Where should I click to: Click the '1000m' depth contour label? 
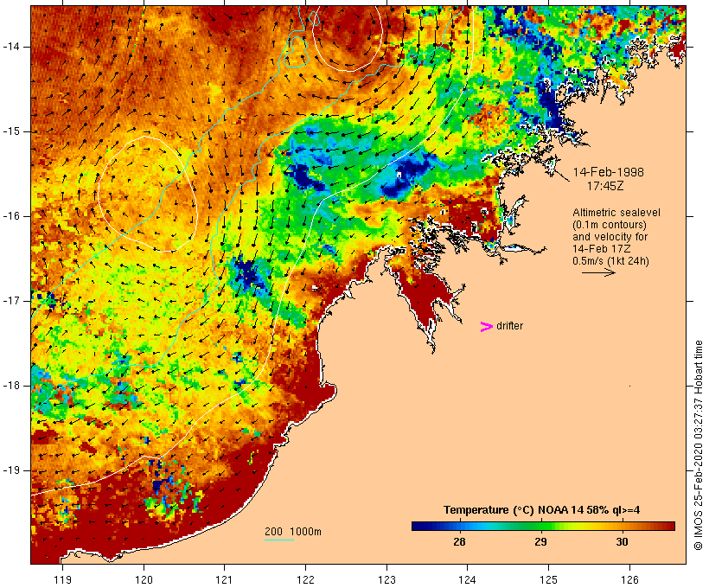click(x=305, y=532)
